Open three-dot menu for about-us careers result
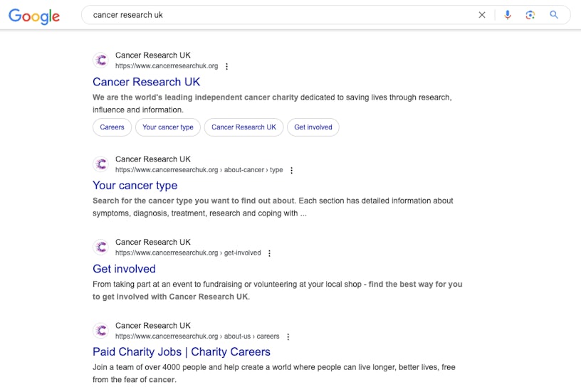Image resolution: width=581 pixels, height=392 pixels. pyautogui.click(x=288, y=337)
